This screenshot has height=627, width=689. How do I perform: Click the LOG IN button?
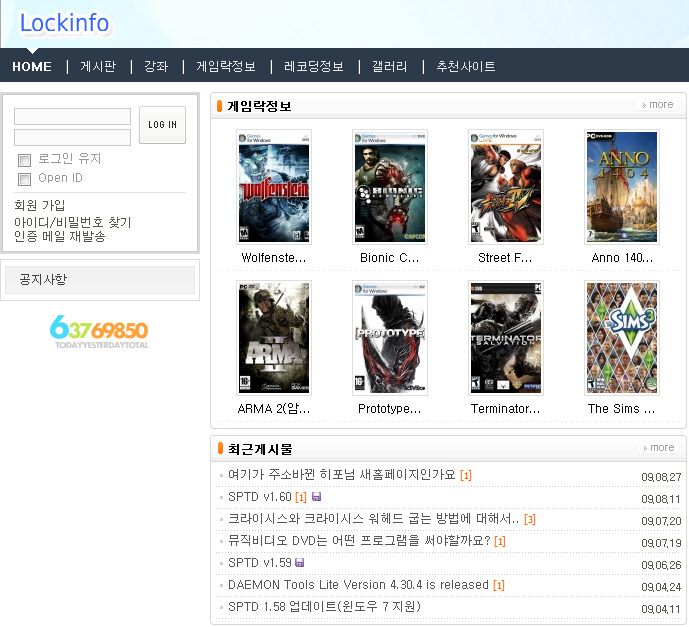click(162, 125)
